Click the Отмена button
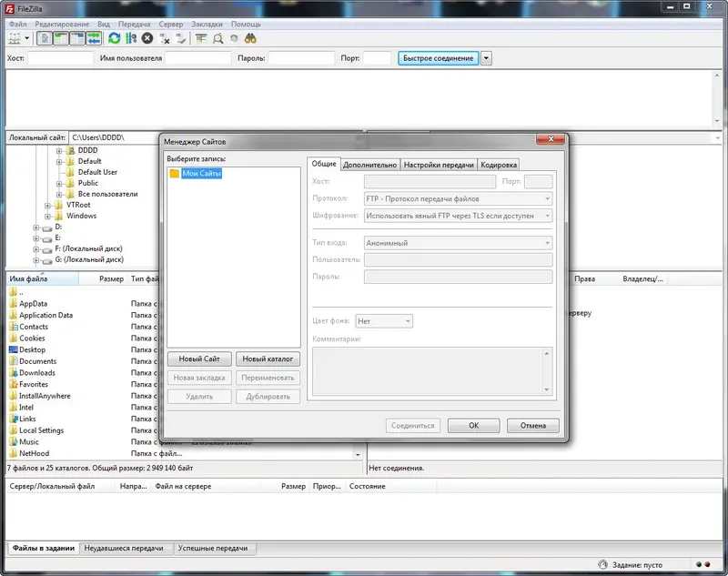 click(532, 426)
